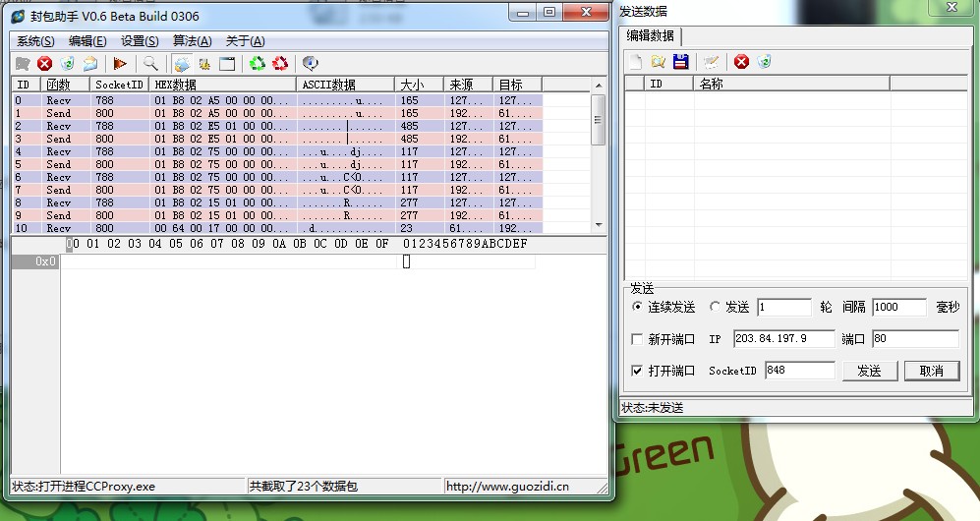
Task: Open the 关于(A) menu
Action: coord(245,41)
